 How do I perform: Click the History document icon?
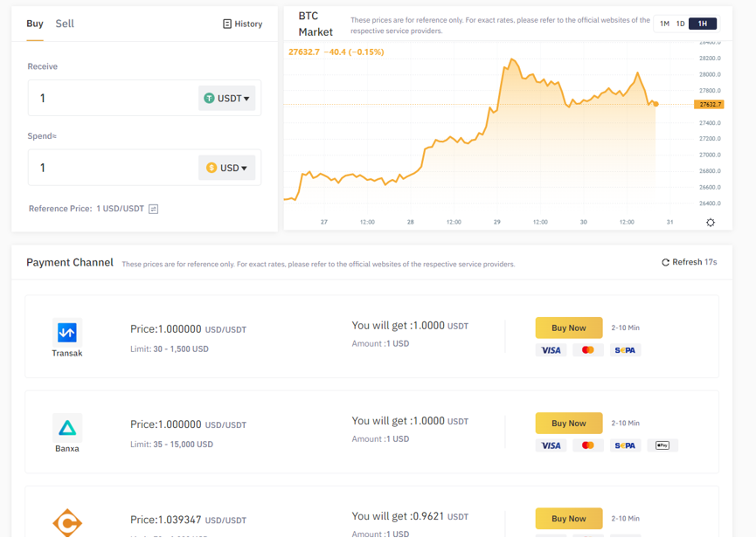227,24
